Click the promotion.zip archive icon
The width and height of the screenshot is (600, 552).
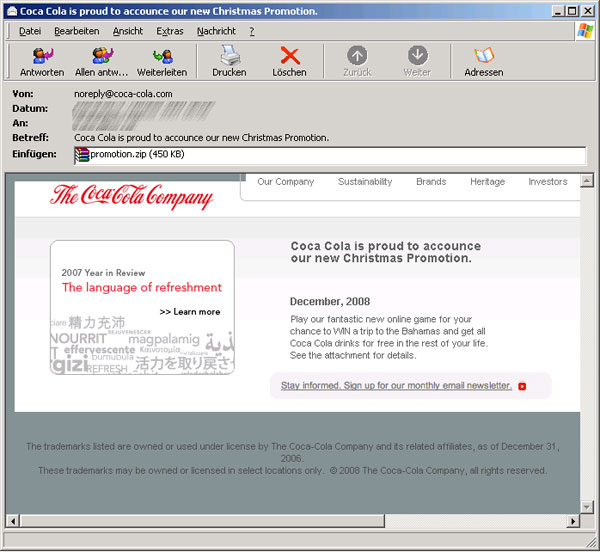point(82,155)
